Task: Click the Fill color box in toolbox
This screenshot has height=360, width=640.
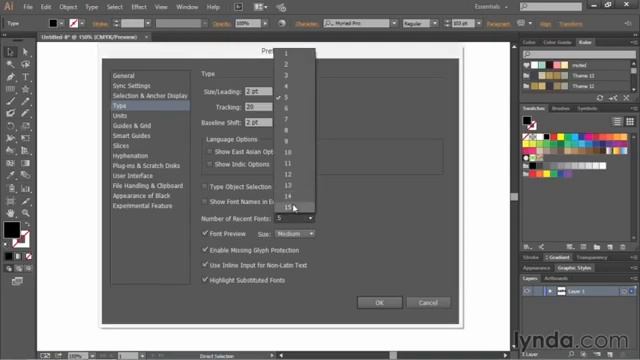Action: (x=12, y=230)
